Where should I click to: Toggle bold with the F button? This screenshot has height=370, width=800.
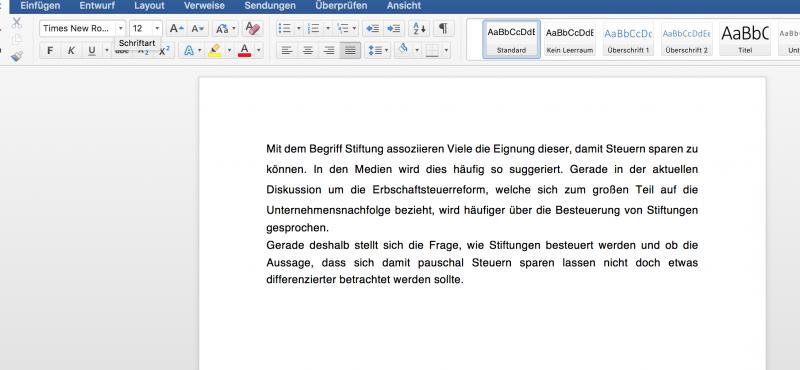pyautogui.click(x=50, y=51)
